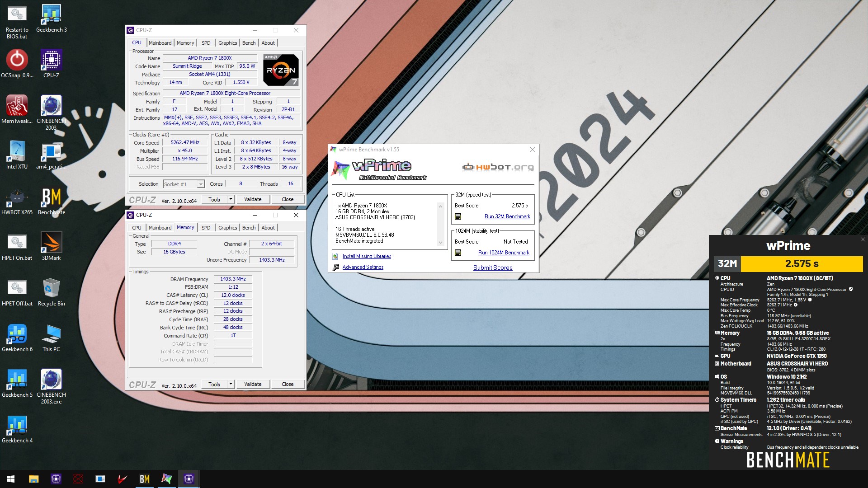Image resolution: width=868 pixels, height=488 pixels.
Task: Select the Intel XTU desktop shortcut
Action: click(x=17, y=155)
